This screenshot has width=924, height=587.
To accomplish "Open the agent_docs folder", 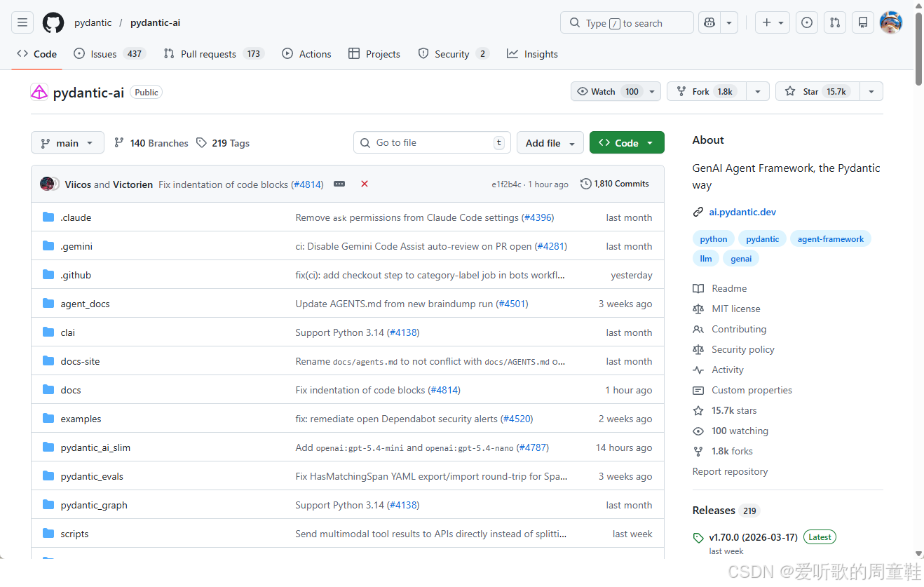I will [85, 304].
